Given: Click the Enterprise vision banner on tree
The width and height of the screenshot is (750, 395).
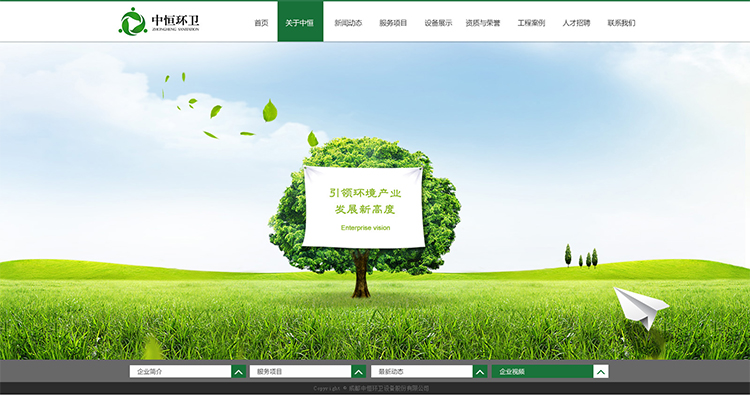Looking at the screenshot, I should [364, 207].
